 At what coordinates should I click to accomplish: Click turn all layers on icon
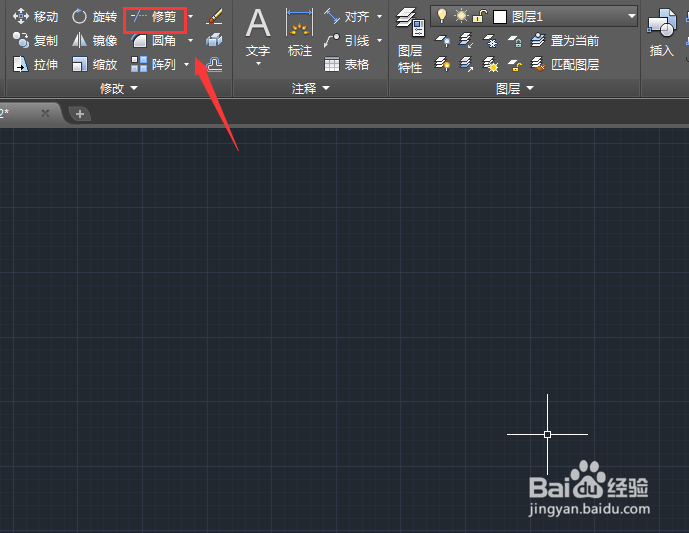442,65
